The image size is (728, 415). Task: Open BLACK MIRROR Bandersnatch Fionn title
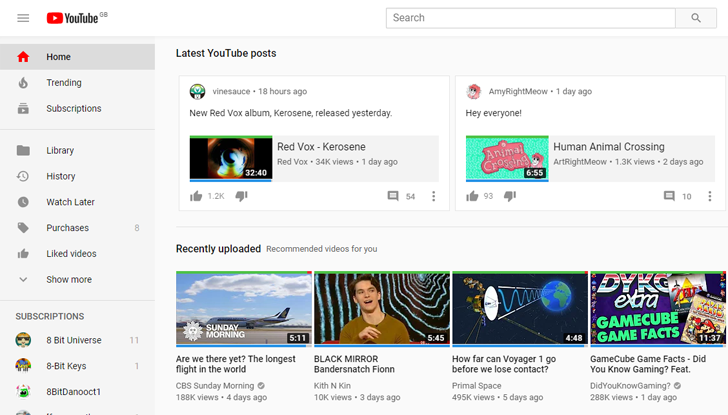(x=354, y=364)
